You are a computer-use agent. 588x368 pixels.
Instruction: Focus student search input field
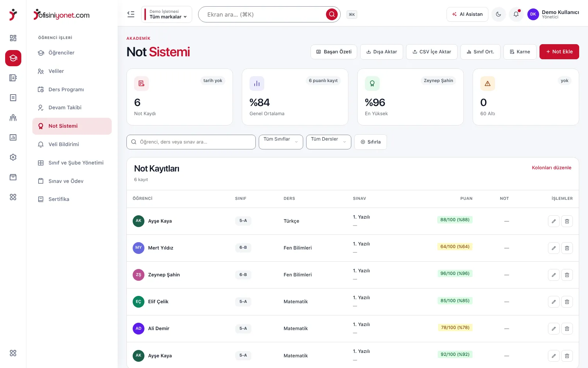191,142
